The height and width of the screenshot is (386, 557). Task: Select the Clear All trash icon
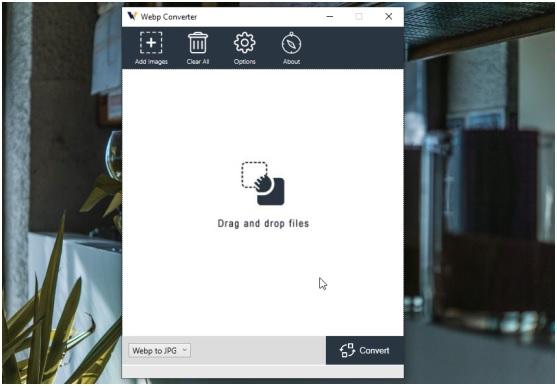click(198, 43)
